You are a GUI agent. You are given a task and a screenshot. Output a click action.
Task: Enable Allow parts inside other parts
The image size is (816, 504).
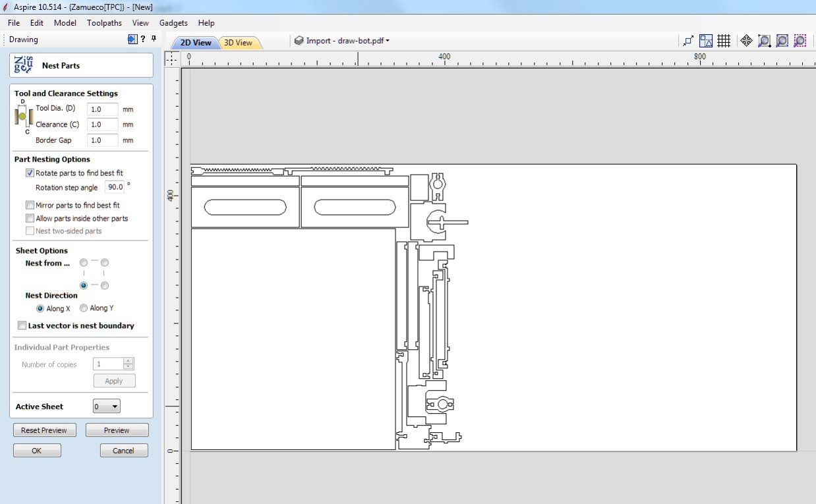point(30,219)
